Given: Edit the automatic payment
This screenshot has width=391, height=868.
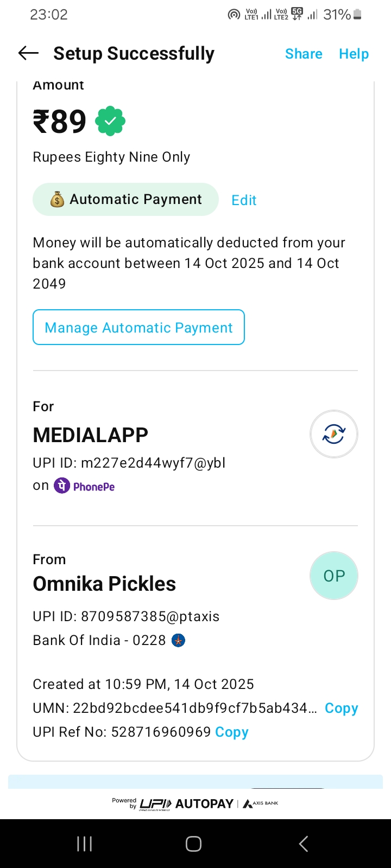Looking at the screenshot, I should pos(244,200).
